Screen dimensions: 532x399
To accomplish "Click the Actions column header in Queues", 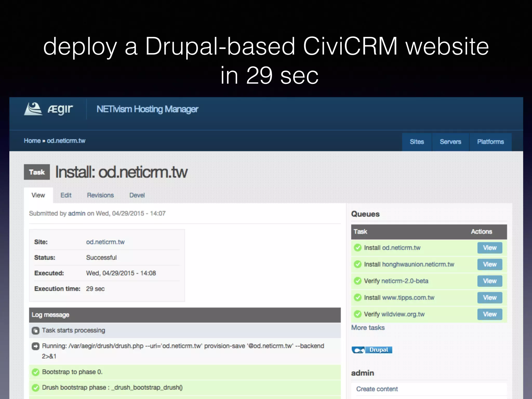I will pyautogui.click(x=481, y=232).
